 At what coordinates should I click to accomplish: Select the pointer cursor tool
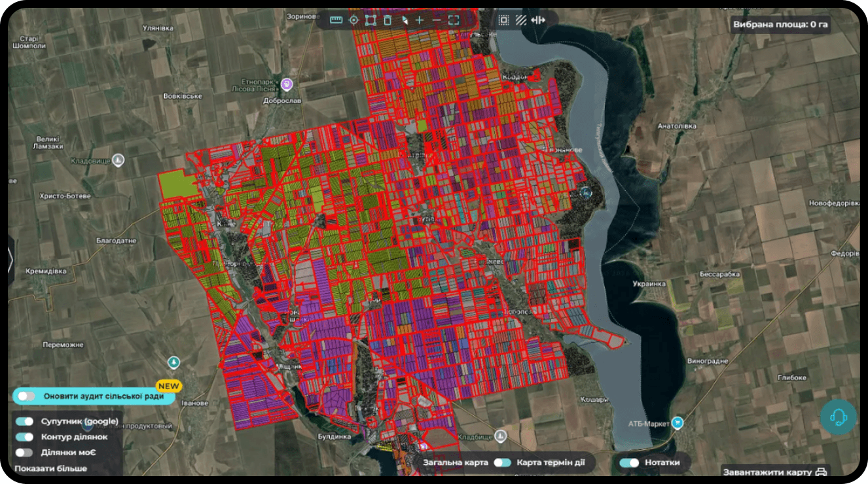coord(404,20)
